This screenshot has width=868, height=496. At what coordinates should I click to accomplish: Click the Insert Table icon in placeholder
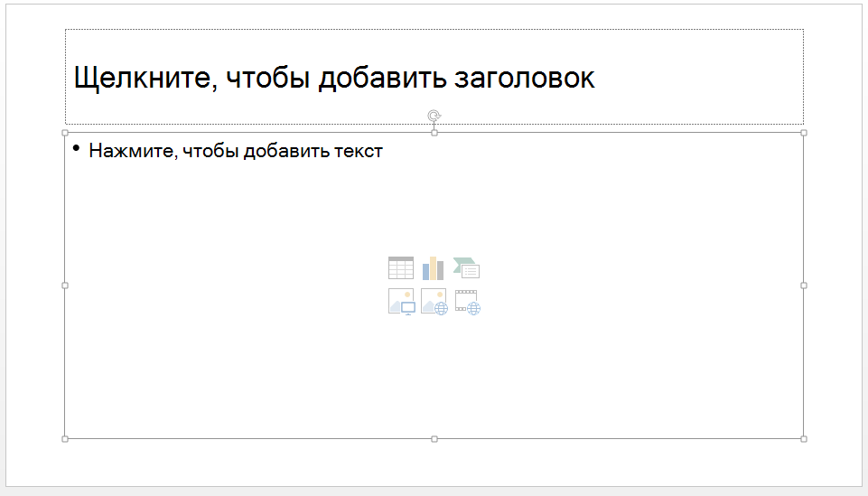(x=401, y=268)
